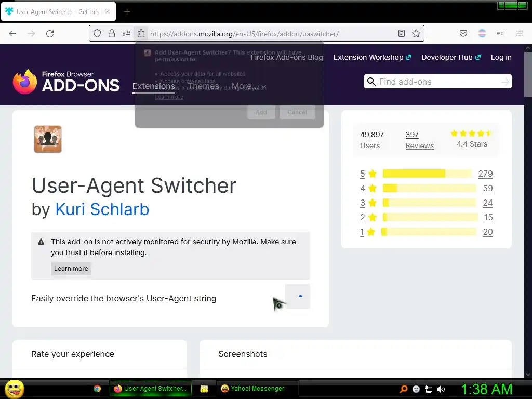
Task: Expand the More dropdown menu
Action: (249, 86)
